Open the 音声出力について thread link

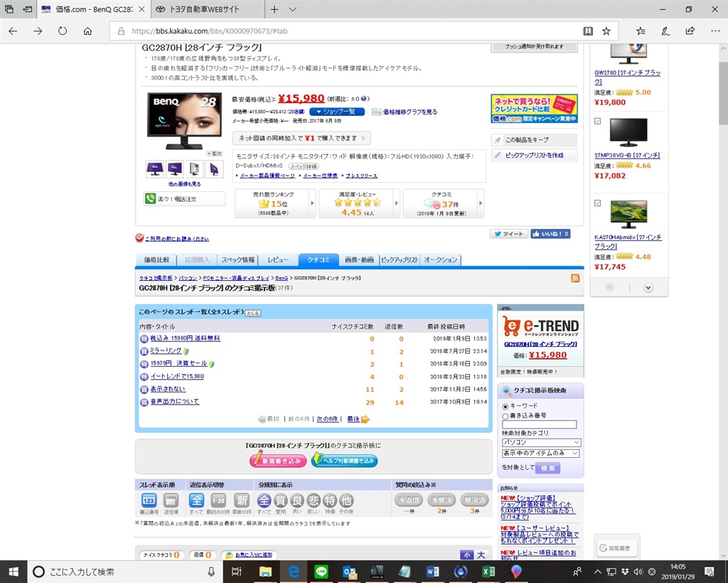coord(175,402)
